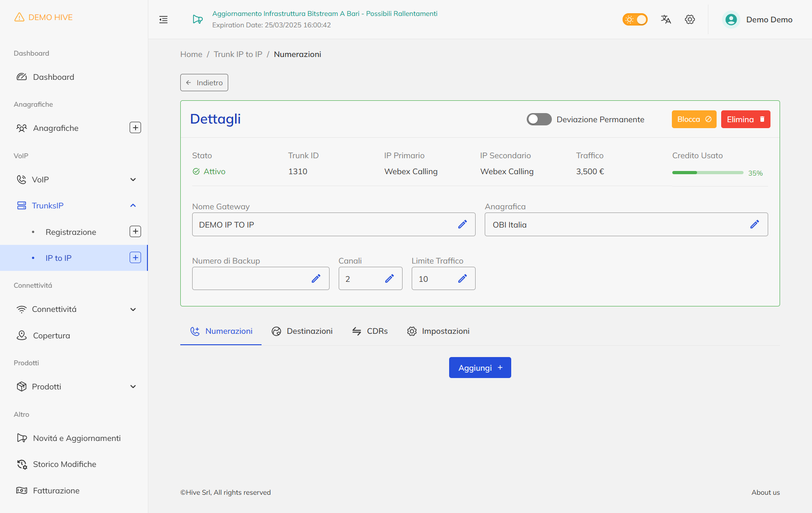Click pencil icon for Canali field
Image resolution: width=812 pixels, height=513 pixels.
click(x=389, y=279)
